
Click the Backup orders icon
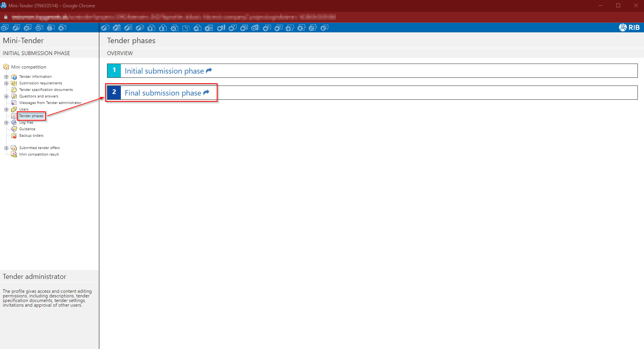pos(14,136)
